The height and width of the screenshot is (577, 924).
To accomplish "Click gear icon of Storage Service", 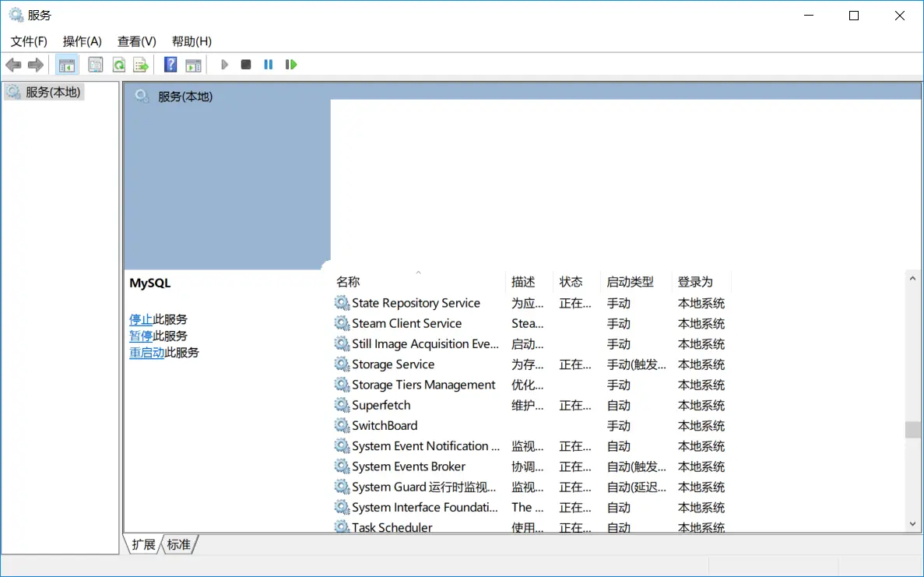I will tap(342, 364).
